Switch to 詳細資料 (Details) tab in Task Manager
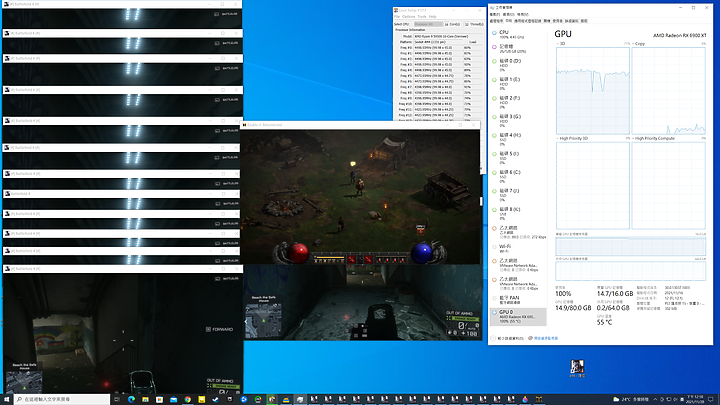This screenshot has width=720, height=405. click(572, 21)
